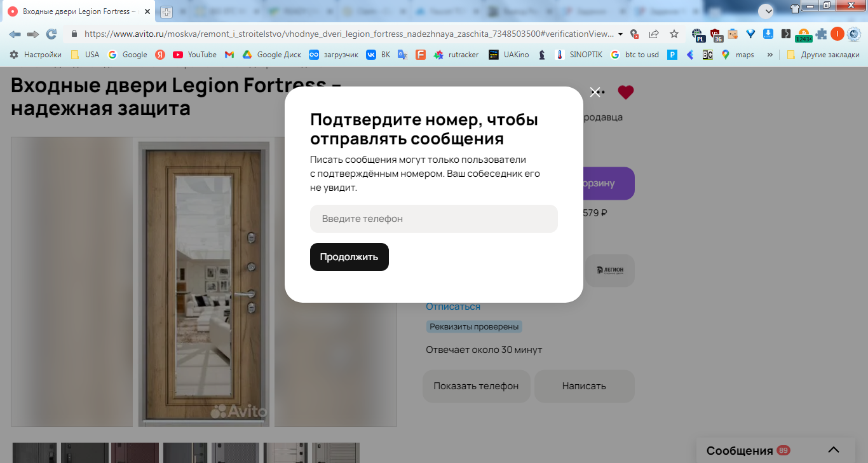Open the BC bookmark icon
This screenshot has height=463, width=868.
(x=707, y=55)
